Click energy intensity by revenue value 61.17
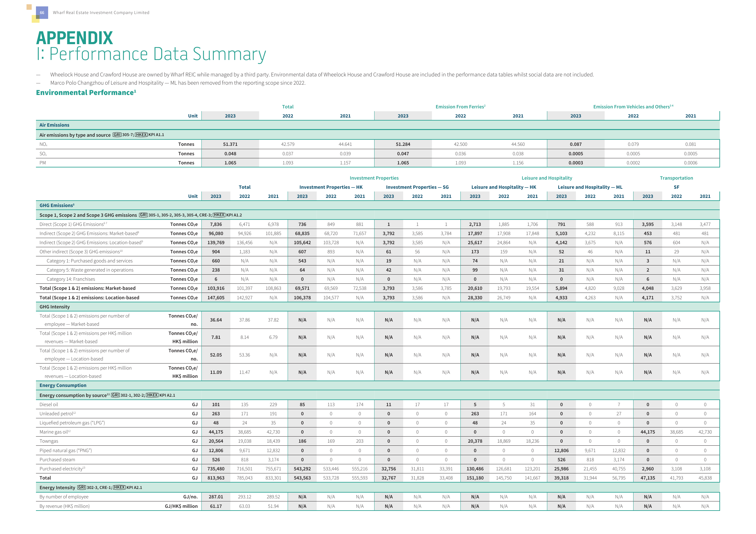756x534 pixels. 216,507
